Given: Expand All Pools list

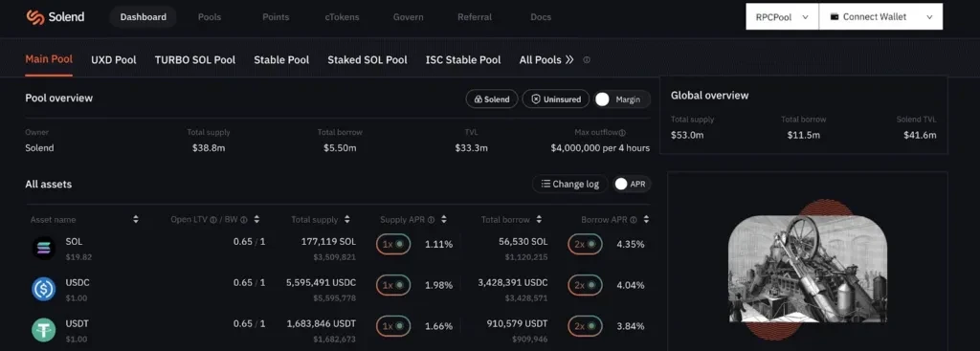Looking at the screenshot, I should click(546, 60).
